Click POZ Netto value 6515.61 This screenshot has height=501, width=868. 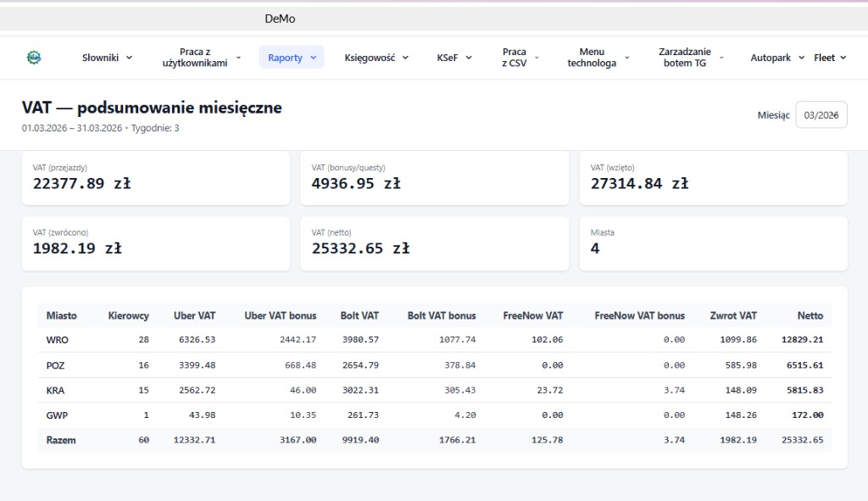(805, 365)
